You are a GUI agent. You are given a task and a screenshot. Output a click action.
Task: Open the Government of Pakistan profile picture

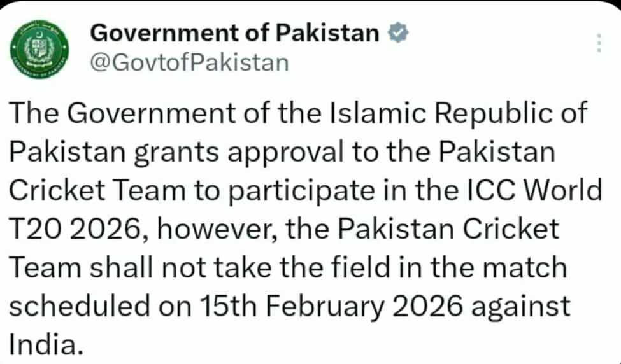tap(40, 48)
